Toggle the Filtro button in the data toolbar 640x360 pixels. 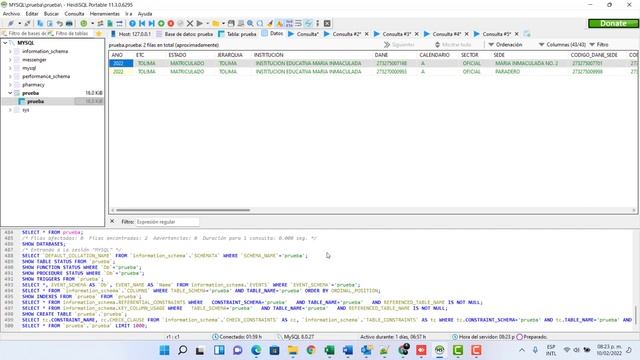[x=599, y=44]
